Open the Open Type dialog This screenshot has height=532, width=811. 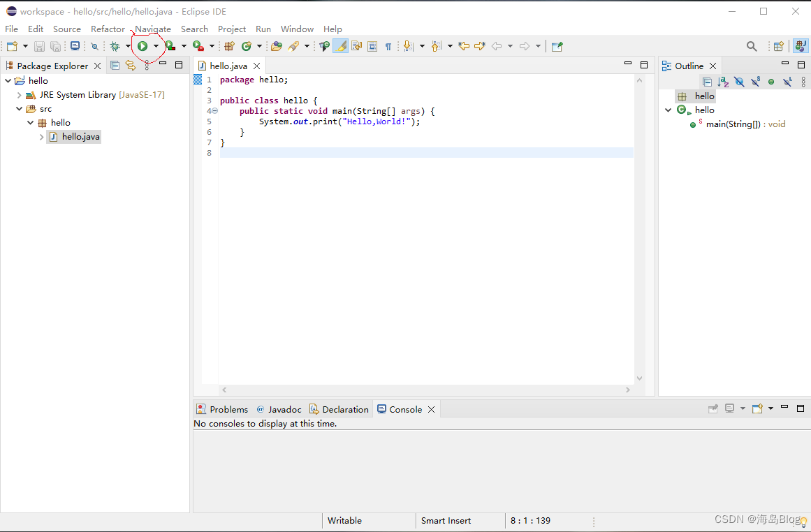point(276,46)
